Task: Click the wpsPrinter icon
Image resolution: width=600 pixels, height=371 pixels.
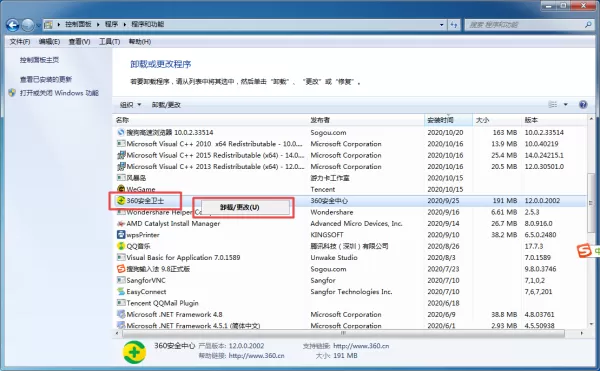Action: click(x=121, y=234)
